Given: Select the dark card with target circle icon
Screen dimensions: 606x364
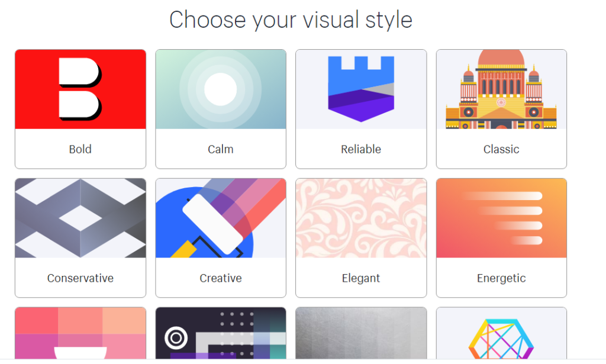Looking at the screenshot, I should 176,338.
